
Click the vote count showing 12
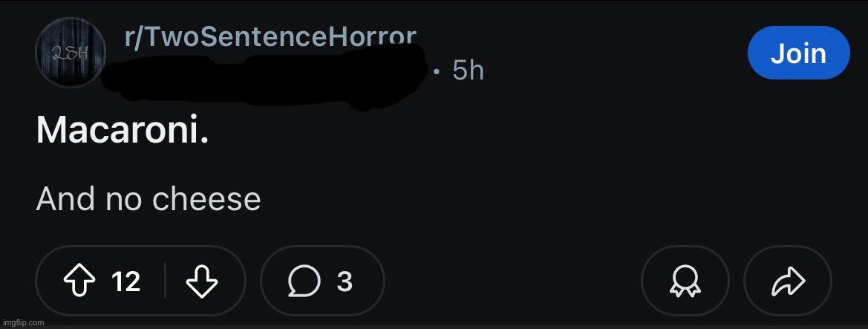pos(125,281)
